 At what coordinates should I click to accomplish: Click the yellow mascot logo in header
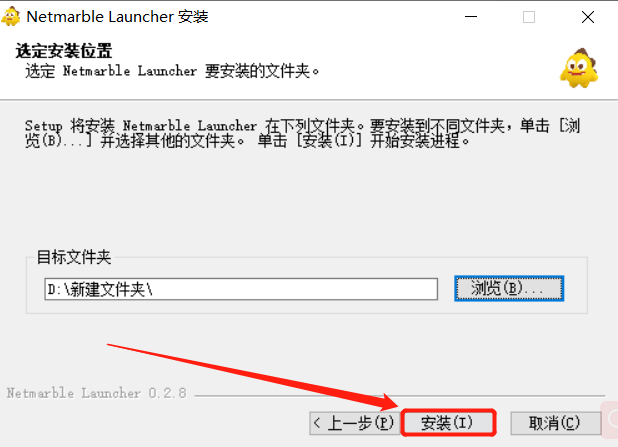click(x=579, y=68)
